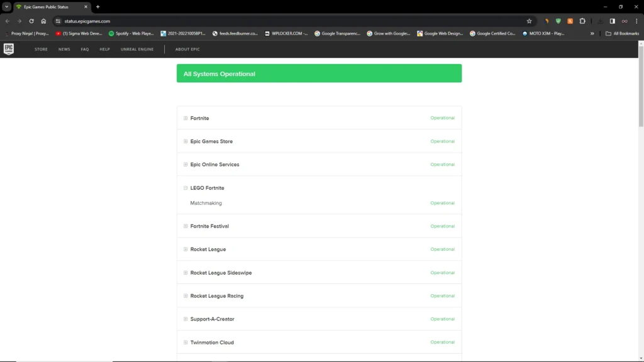
Task: Open the HELP menu item
Action: click(x=105, y=49)
